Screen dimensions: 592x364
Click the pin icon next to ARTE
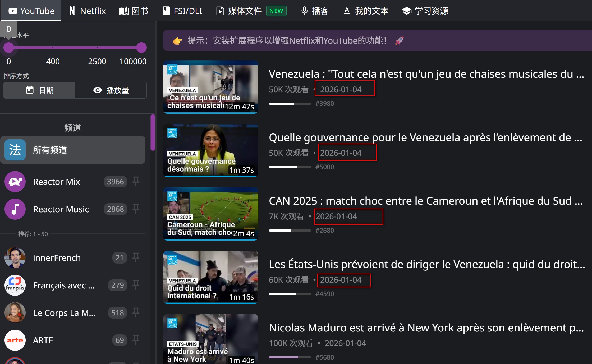[136, 340]
